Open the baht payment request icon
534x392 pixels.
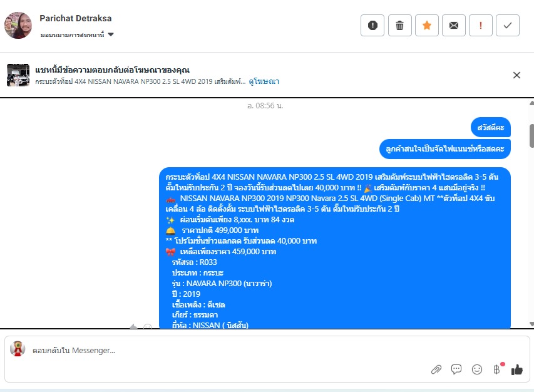497,369
